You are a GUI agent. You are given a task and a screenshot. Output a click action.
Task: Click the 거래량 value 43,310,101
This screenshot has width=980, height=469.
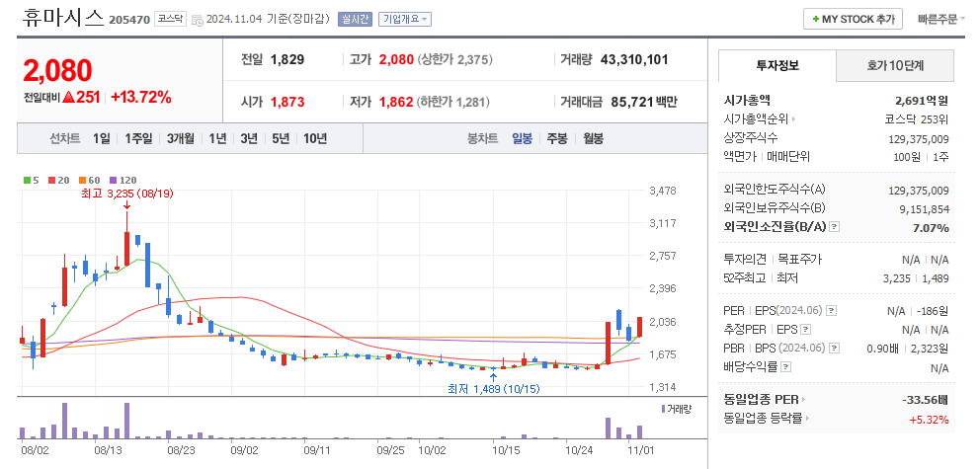tap(634, 60)
